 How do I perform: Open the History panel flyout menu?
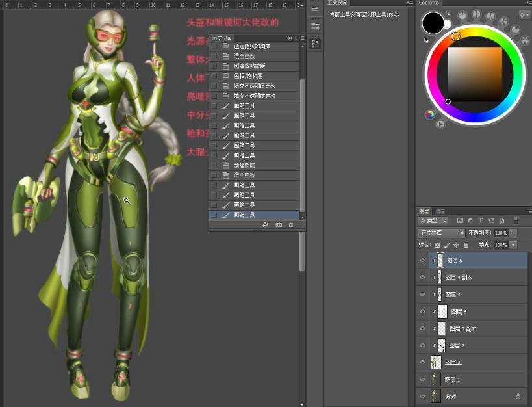(301, 38)
